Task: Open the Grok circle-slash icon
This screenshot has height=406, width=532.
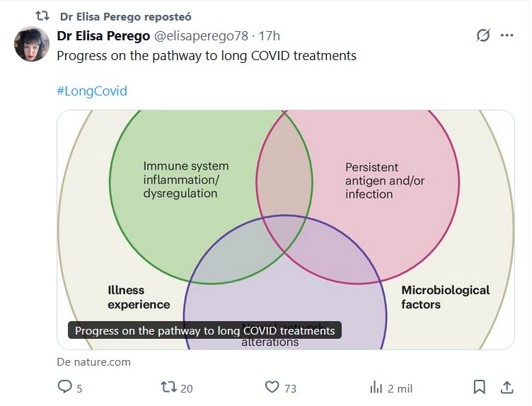Action: [483, 35]
